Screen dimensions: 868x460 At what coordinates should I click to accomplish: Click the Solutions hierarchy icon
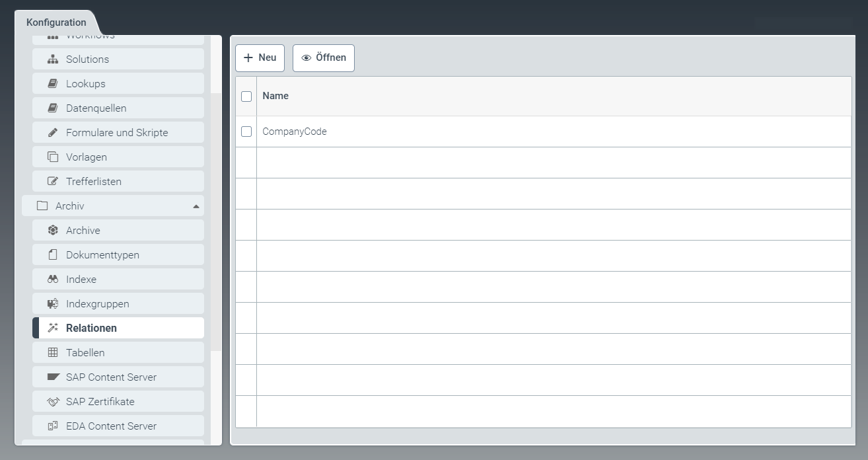pyautogui.click(x=53, y=59)
